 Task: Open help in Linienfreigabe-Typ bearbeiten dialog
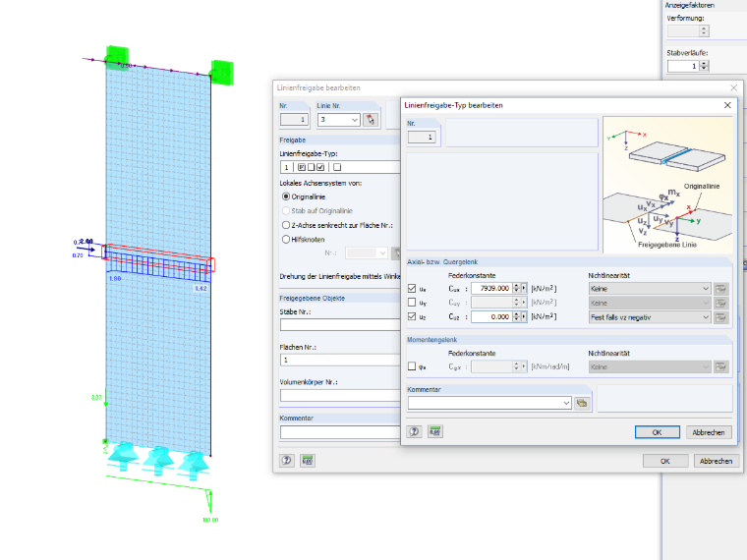pos(415,432)
